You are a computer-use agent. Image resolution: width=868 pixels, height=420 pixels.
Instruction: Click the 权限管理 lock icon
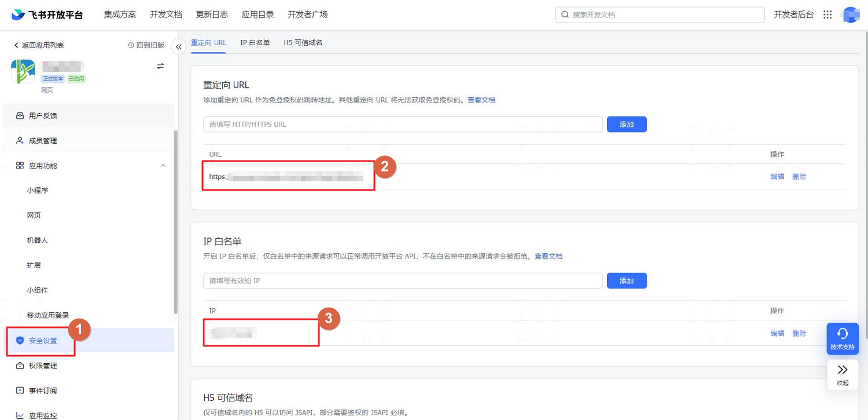[x=20, y=366]
